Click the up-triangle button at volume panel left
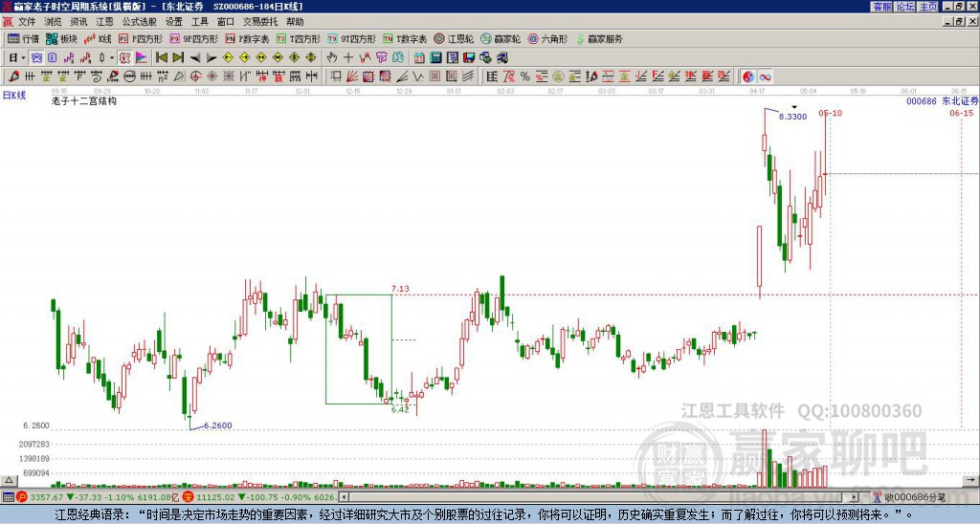This screenshot has height=524, width=980. point(9,480)
